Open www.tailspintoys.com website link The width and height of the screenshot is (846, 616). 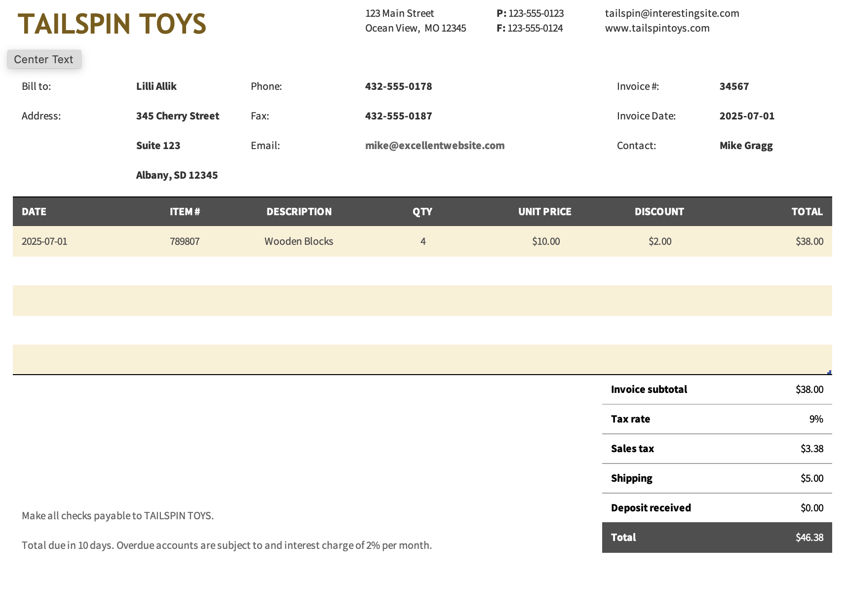click(657, 28)
